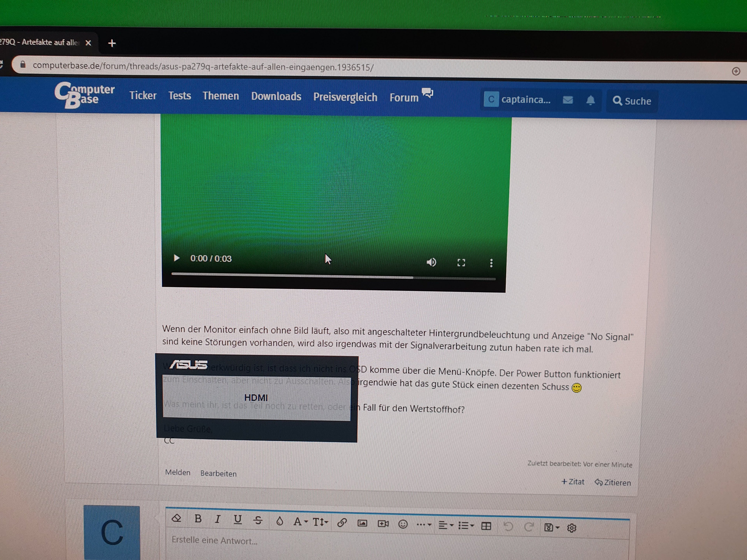This screenshot has height=560, width=747.
Task: Click the insert link icon
Action: click(342, 522)
